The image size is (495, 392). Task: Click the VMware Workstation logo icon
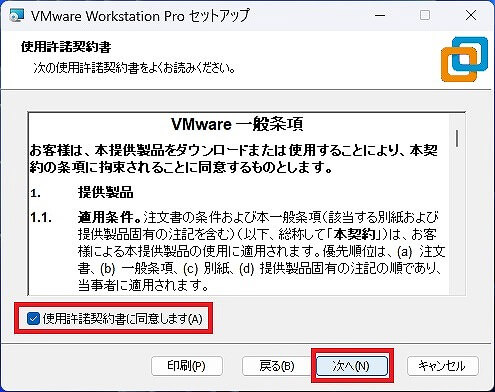click(x=464, y=59)
